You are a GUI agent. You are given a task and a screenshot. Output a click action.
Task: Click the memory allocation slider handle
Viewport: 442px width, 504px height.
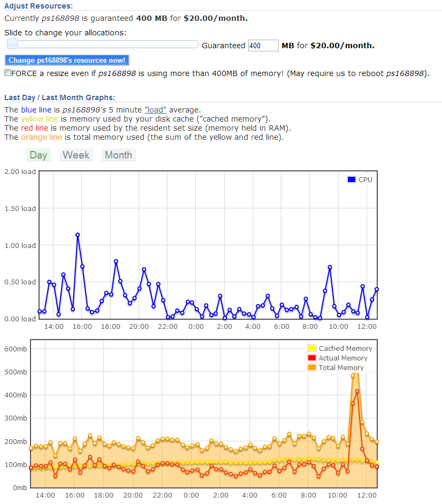click(12, 44)
